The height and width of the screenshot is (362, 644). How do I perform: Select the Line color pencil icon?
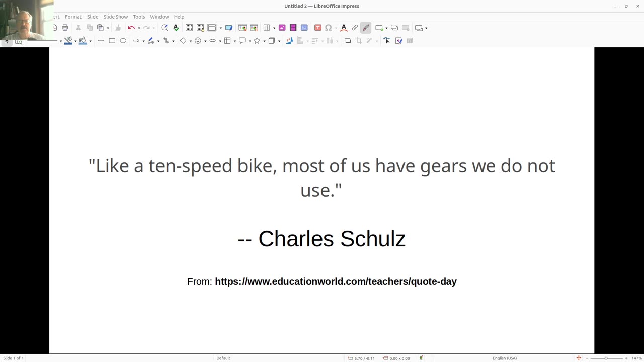[x=68, y=41]
